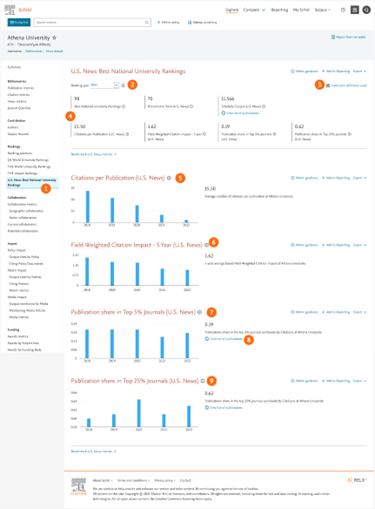Click Add to Reporting for Field-Weighted Citation Impact
The image size is (375, 509).
[x=336, y=245]
